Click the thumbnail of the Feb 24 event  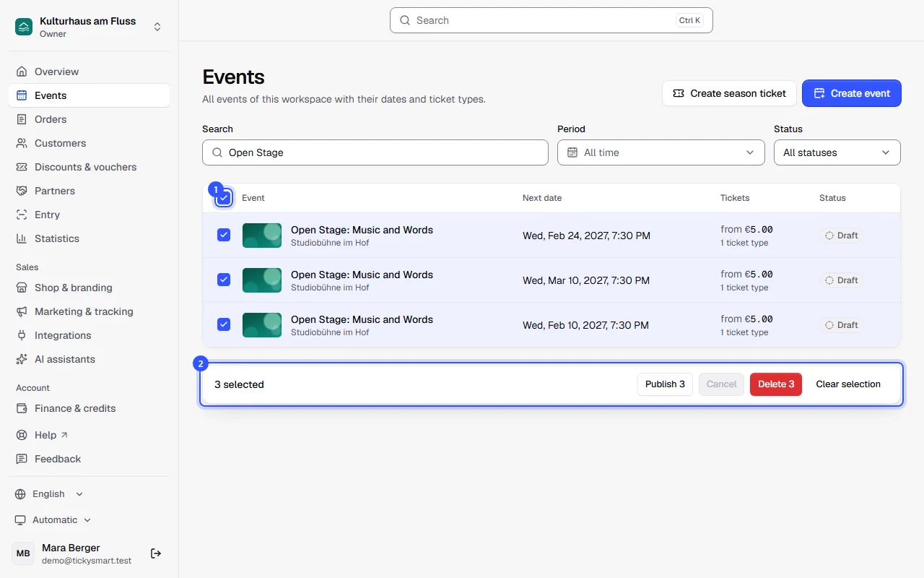[262, 236]
